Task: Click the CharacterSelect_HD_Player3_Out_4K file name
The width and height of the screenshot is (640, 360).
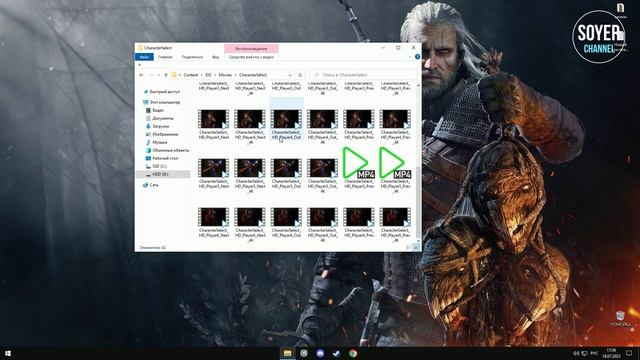Action: tap(322, 88)
